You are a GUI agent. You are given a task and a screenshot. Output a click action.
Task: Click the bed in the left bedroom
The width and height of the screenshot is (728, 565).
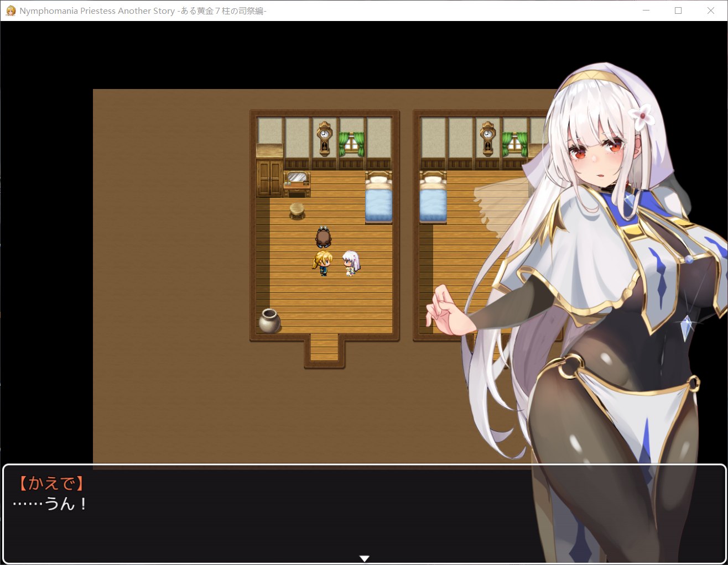[378, 198]
